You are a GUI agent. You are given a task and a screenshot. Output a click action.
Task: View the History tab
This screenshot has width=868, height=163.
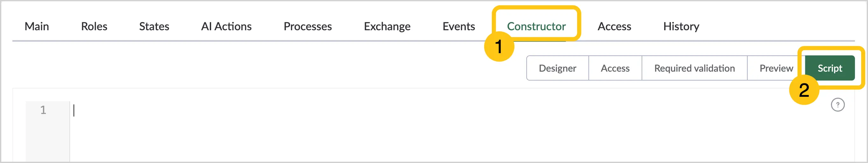[681, 26]
